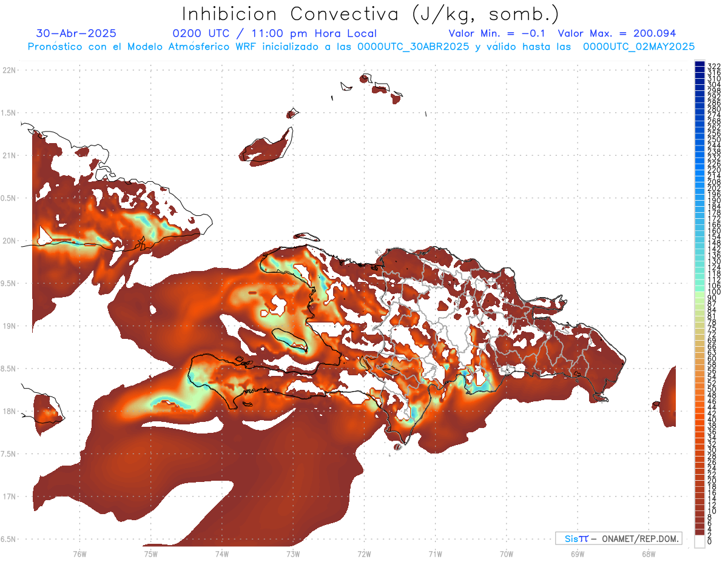Screen dimensions: 728x562
Task: Click the "0200 UTC / 11:00 pm Hora Local" text
Action: [x=275, y=33]
